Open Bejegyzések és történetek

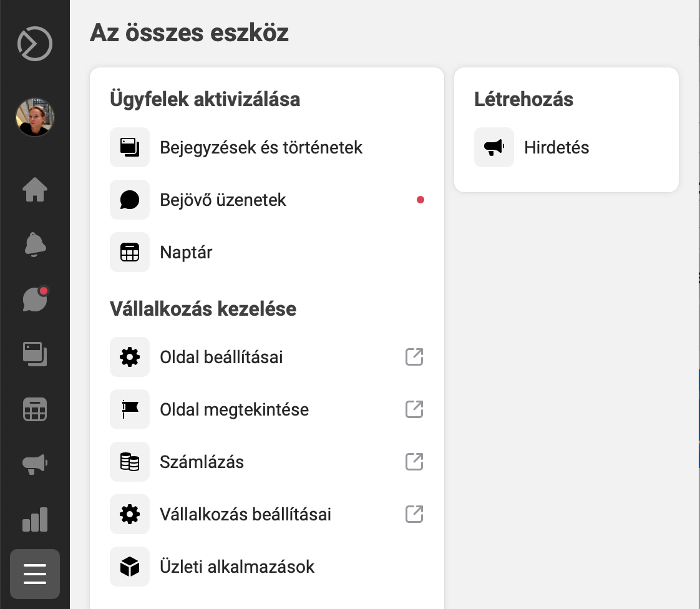click(261, 148)
